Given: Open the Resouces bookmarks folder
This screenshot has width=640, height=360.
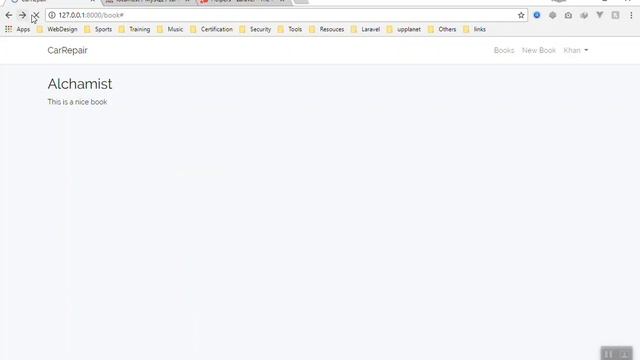Looking at the screenshot, I should coord(327,29).
